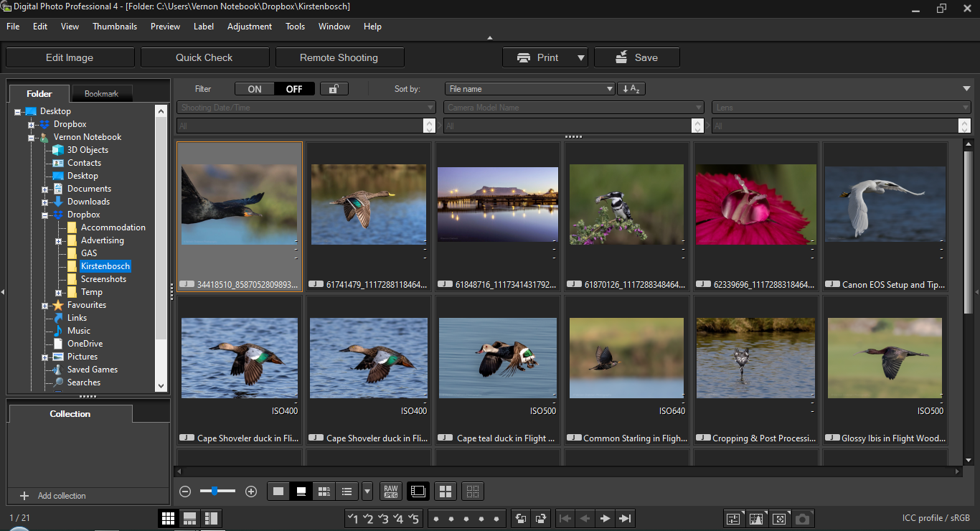
Task: Click the clear selection dotted grid icon
Action: pyautogui.click(x=473, y=492)
